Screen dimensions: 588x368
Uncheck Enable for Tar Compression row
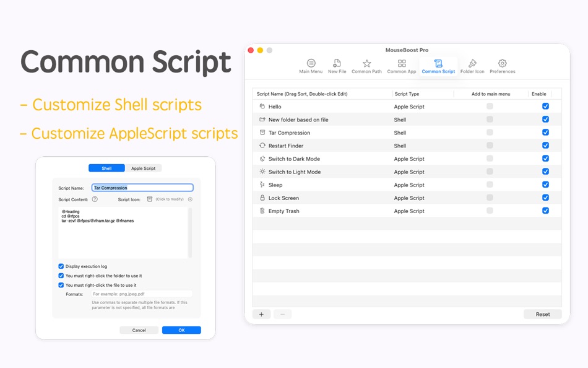(x=545, y=133)
